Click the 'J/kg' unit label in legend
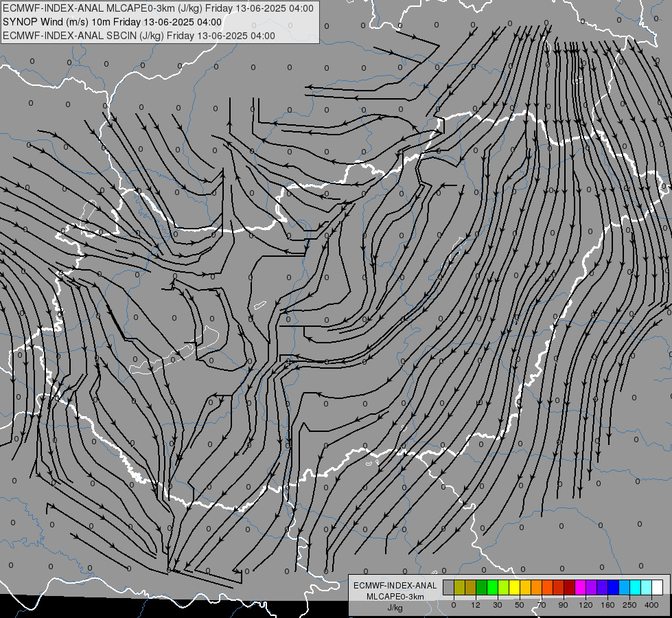This screenshot has height=618, width=672. click(x=395, y=607)
